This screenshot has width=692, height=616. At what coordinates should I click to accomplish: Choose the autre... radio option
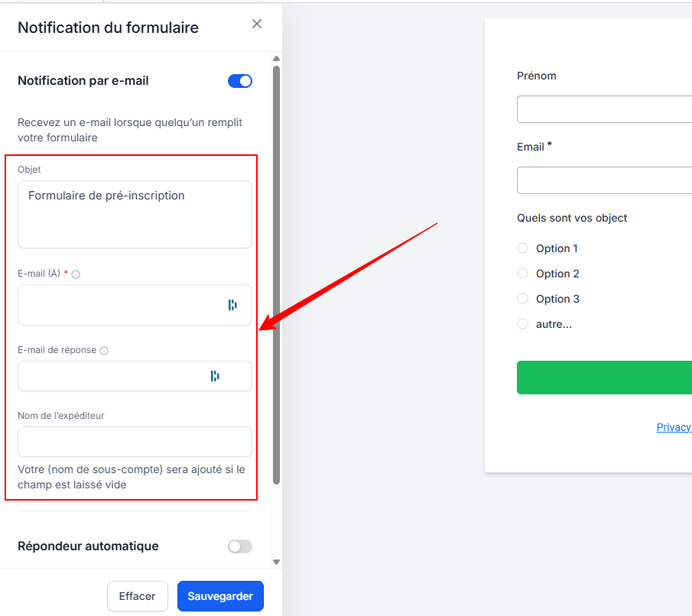click(x=522, y=324)
